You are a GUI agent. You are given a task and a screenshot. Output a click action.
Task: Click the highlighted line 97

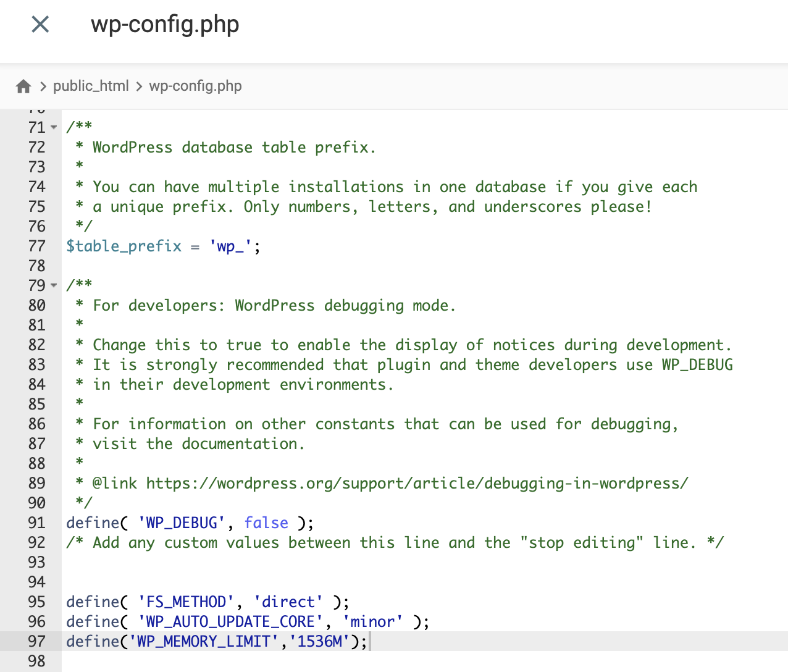(216, 642)
